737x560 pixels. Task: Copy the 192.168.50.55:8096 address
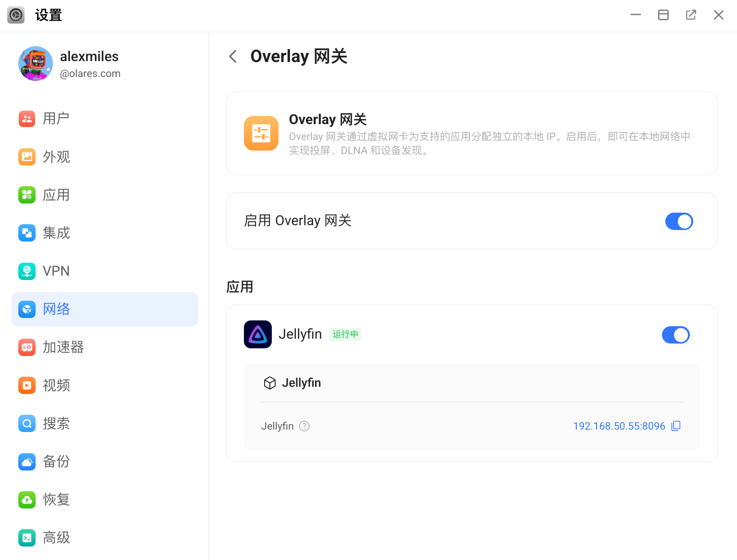[676, 426]
